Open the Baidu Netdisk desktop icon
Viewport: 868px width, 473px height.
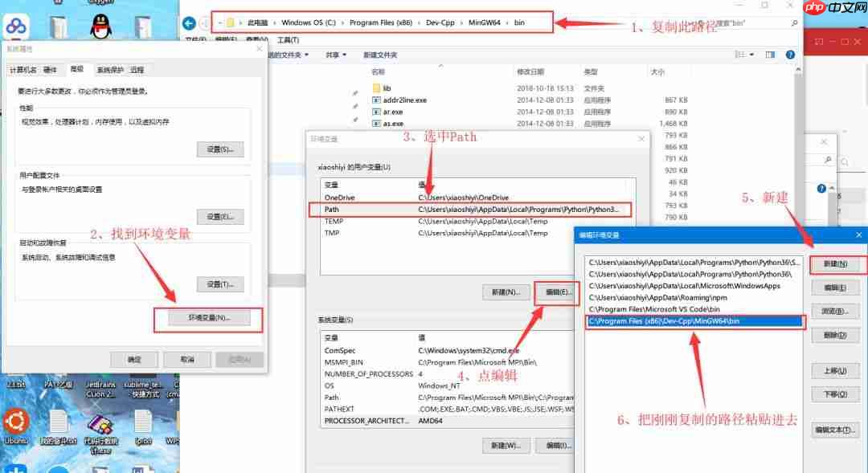click(x=16, y=26)
